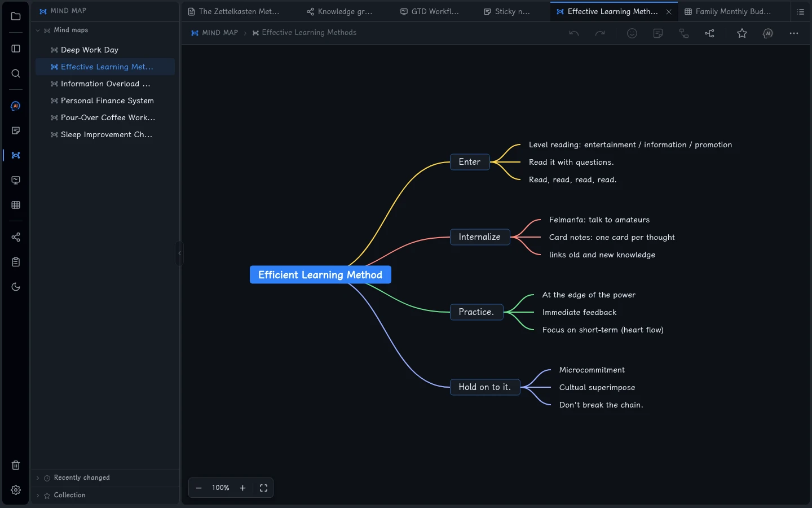The image size is (812, 508).
Task: Select the mind map icon in left rail
Action: click(x=16, y=155)
